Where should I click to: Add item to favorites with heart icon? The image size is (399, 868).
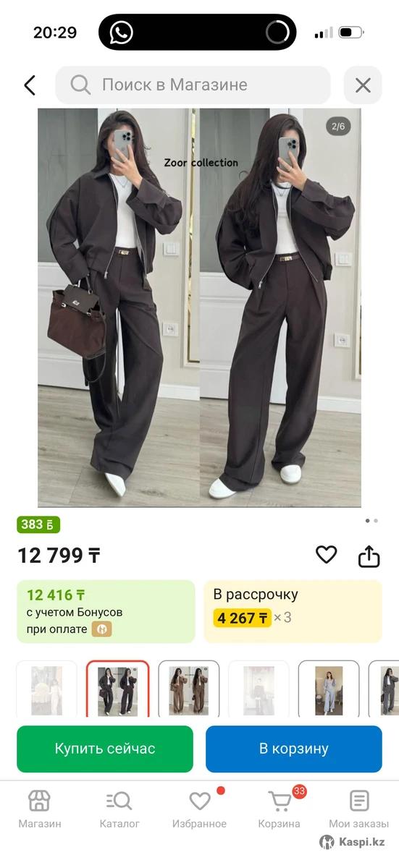point(327,555)
